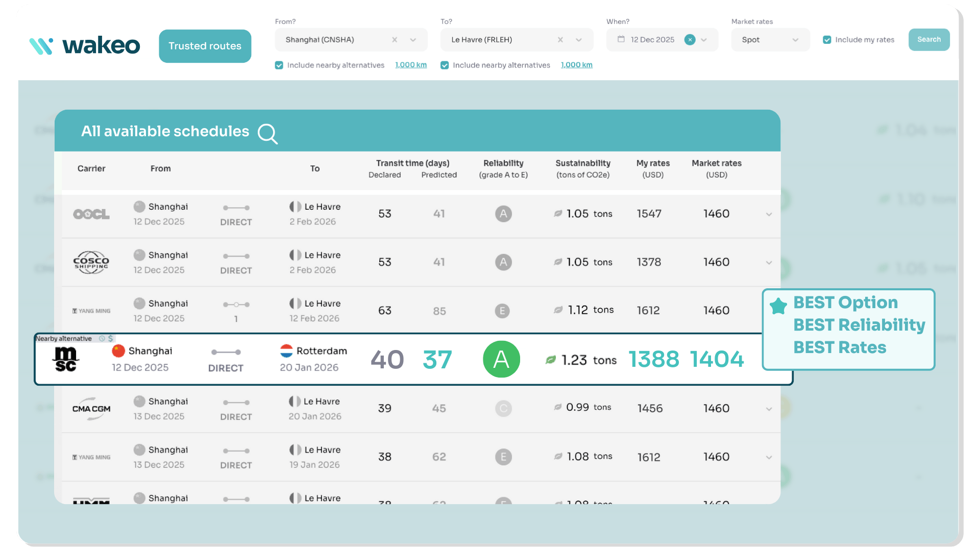Click the green reliability grade A badge on MSC row
Screen dimensions: 980x551
(501, 359)
